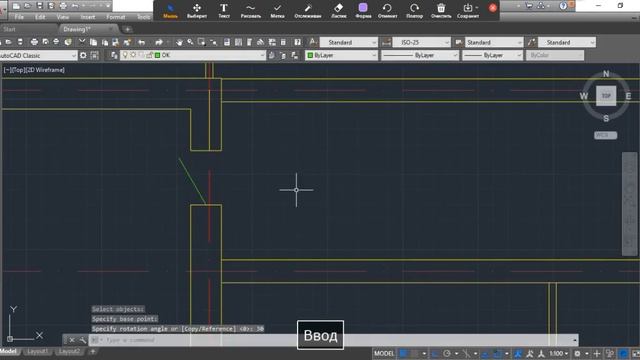Click the MODEL space status bar button

point(384,353)
